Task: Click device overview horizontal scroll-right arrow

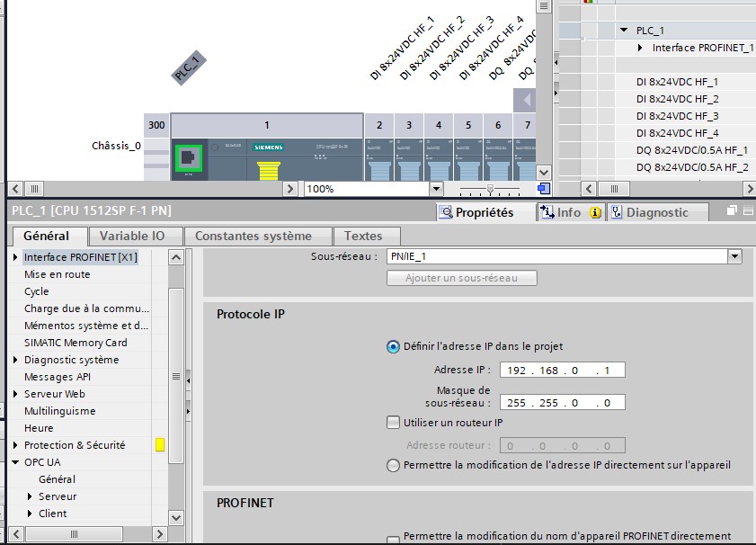Action: click(x=749, y=189)
